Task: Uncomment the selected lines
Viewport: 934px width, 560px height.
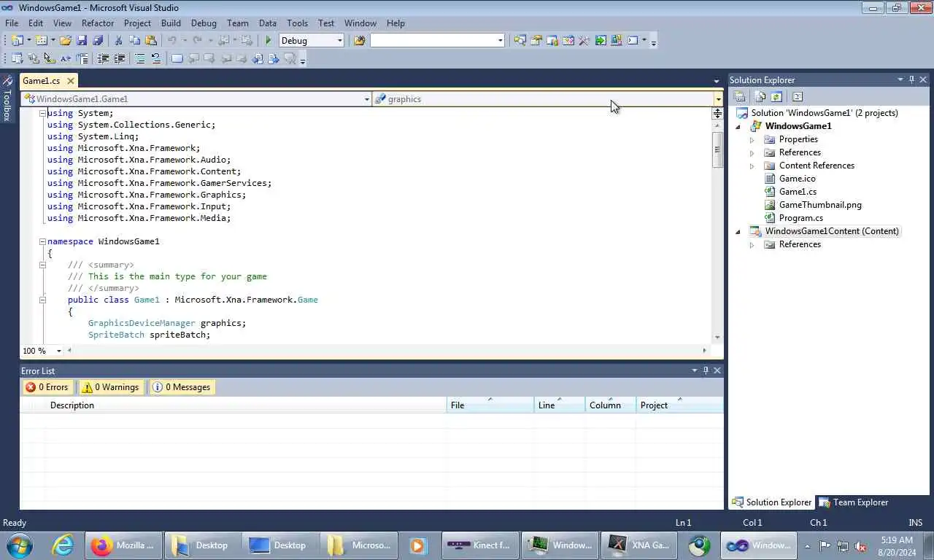Action: tap(155, 59)
